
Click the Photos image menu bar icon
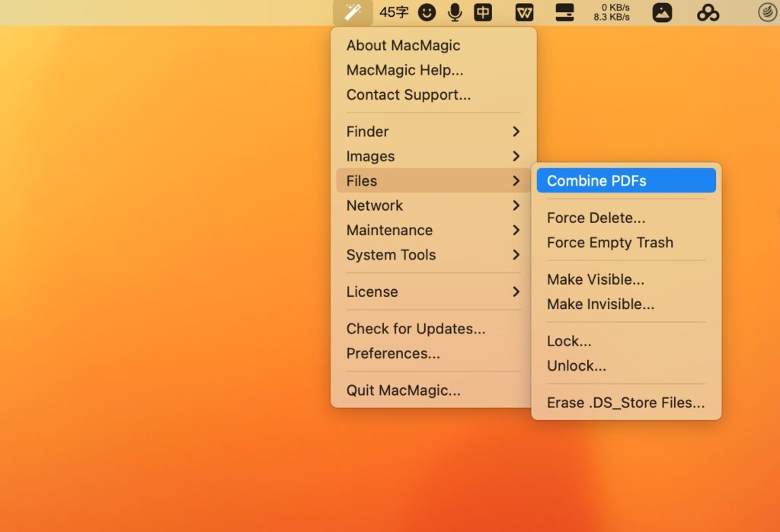coord(662,12)
